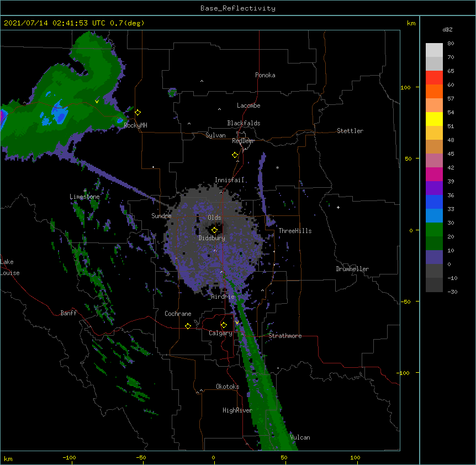Click the ThreeHills city label
This screenshot has width=476, height=465.
(x=295, y=231)
